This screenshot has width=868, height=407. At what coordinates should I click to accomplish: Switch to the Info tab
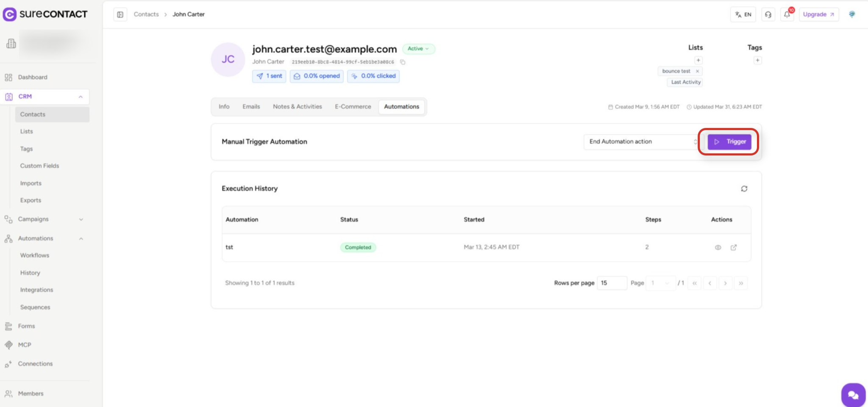(x=224, y=107)
